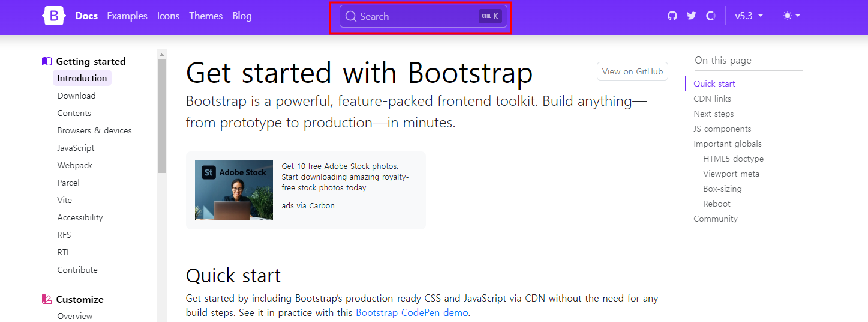This screenshot has width=868, height=322.
Task: Click the magnifier icon in search box
Action: click(351, 16)
